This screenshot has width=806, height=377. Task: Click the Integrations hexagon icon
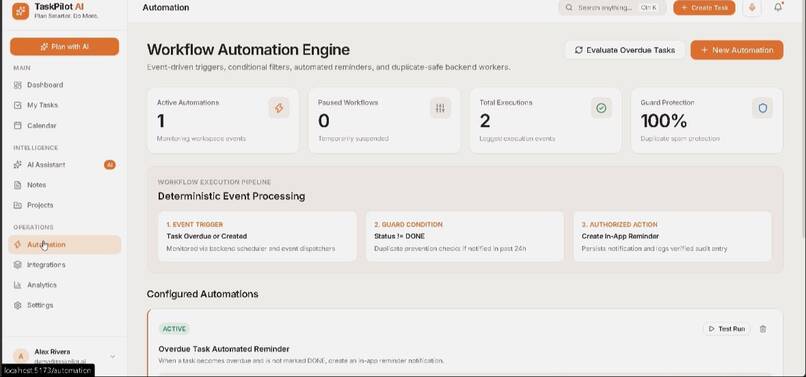[x=17, y=264]
